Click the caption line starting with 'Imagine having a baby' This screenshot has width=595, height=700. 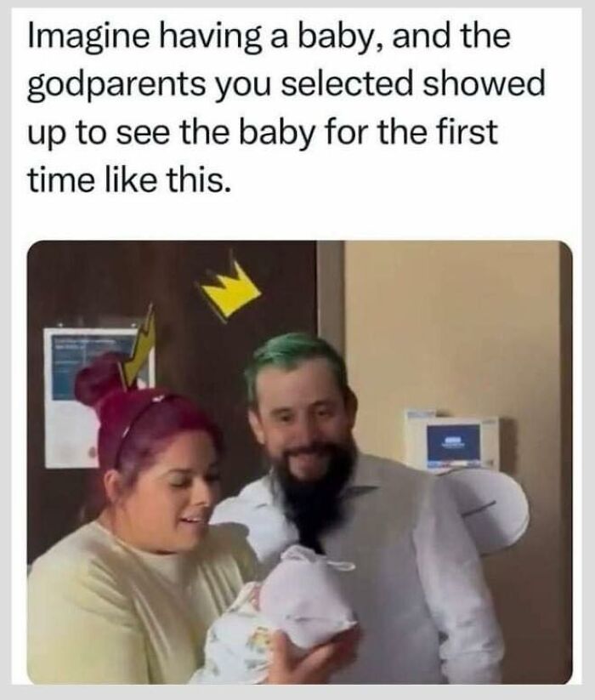pos(269,37)
